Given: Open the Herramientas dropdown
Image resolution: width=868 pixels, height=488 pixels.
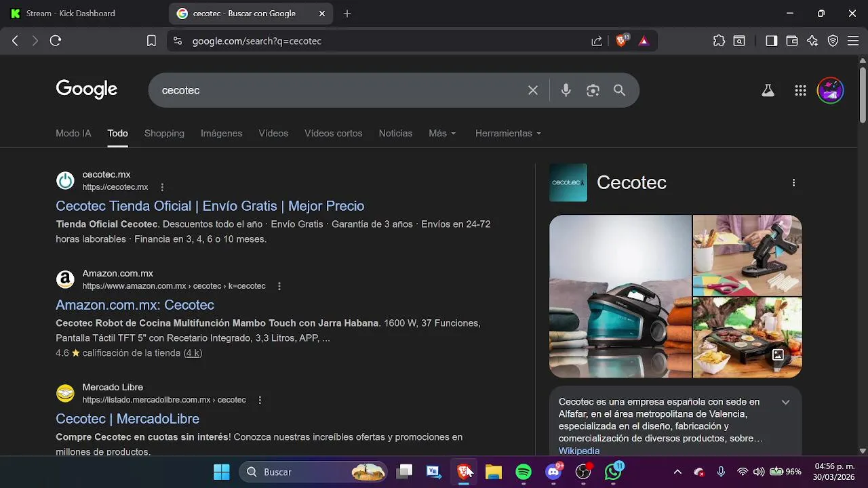Looking at the screenshot, I should click(509, 134).
